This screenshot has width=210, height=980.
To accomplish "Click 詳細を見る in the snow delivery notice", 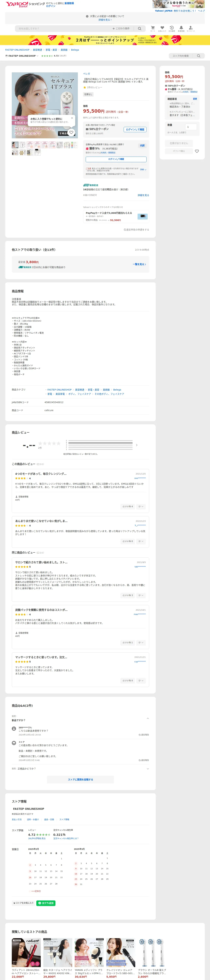I will pyautogui.click(x=105, y=20).
